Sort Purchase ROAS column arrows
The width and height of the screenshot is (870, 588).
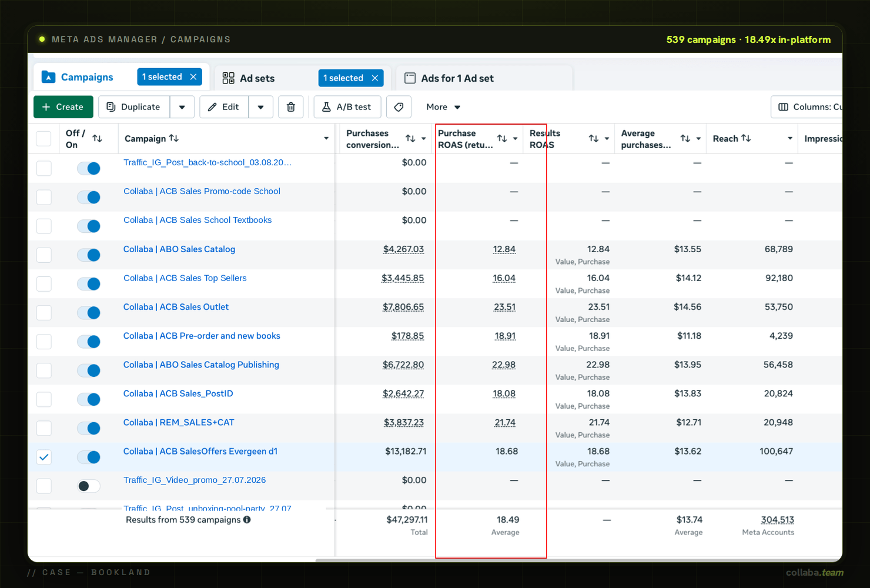tap(502, 139)
